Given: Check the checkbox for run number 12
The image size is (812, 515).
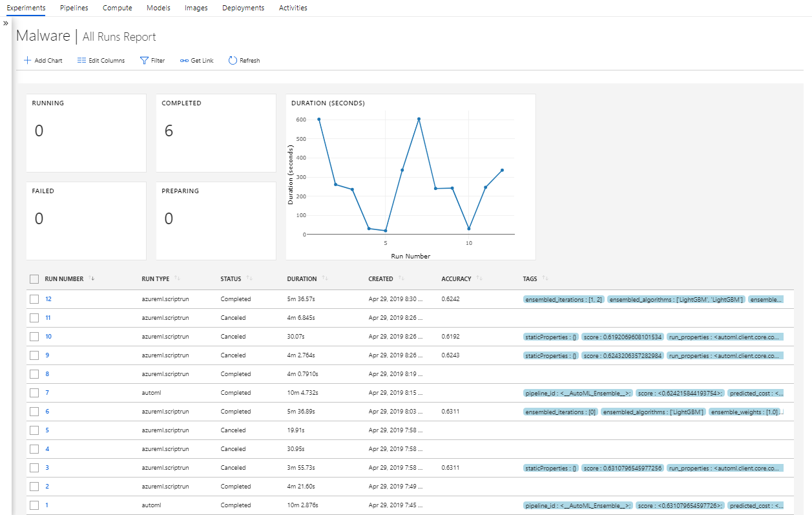Looking at the screenshot, I should click(x=34, y=299).
